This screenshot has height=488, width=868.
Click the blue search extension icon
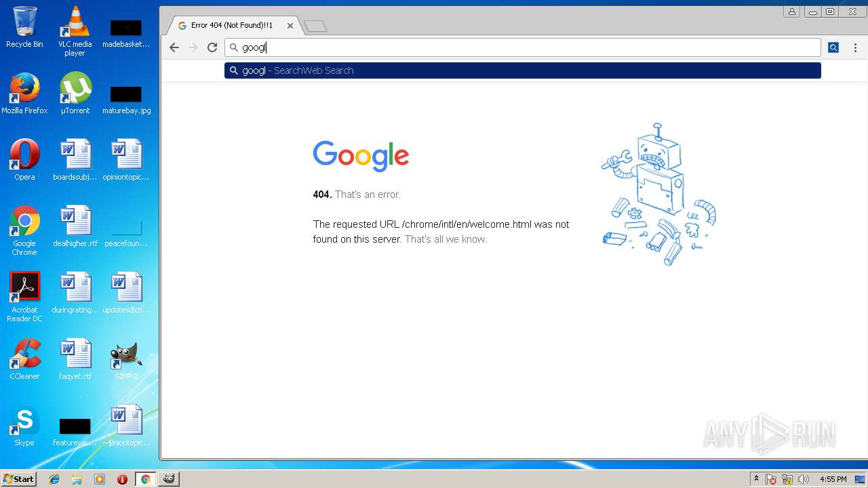point(833,47)
